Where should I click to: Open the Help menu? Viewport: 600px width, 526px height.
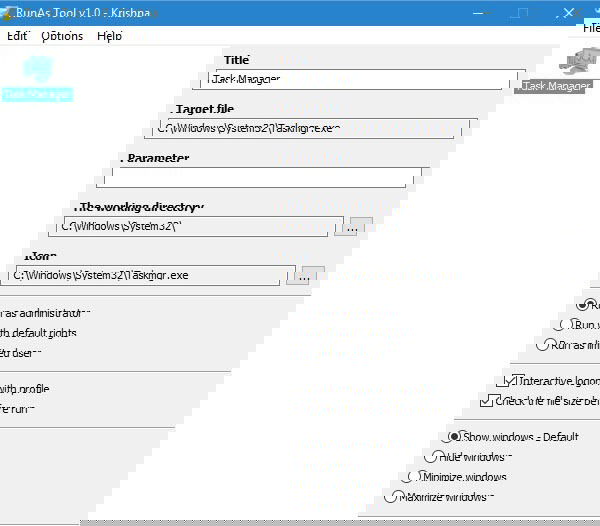(x=109, y=36)
